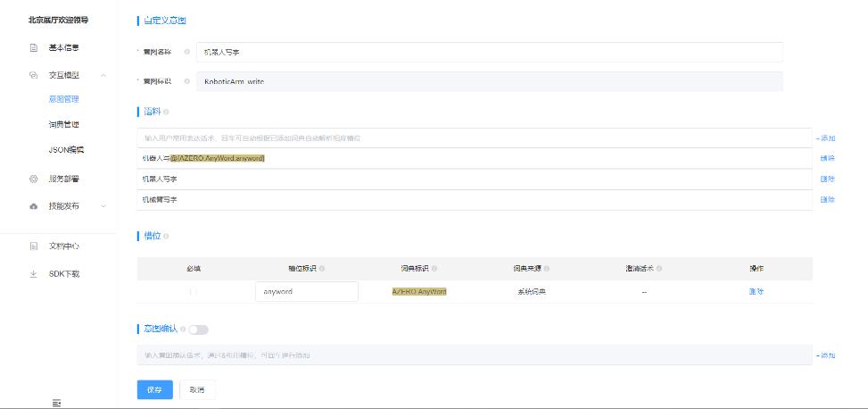
Task: Delete the 机器人写字 corpus row
Action: tap(827, 179)
